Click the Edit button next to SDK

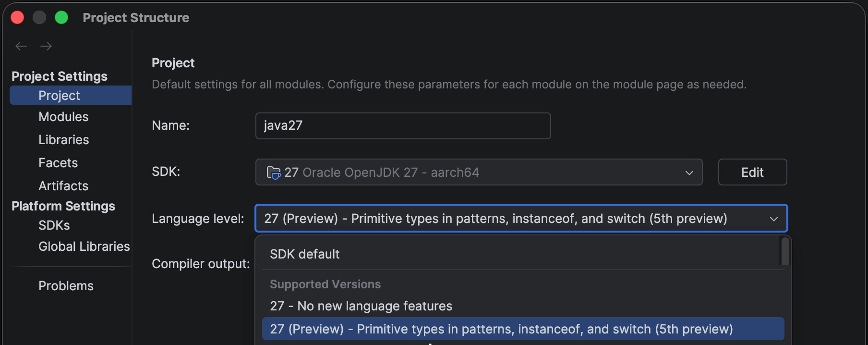point(752,172)
